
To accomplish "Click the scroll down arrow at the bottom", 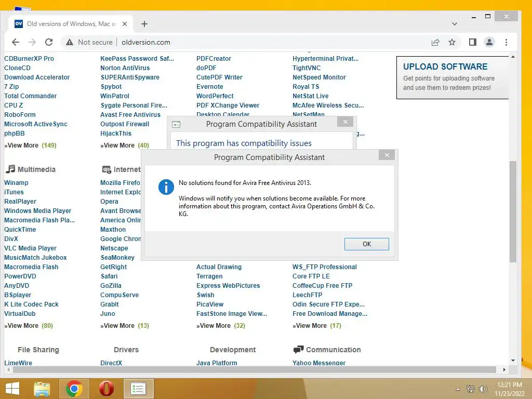I will click(513, 361).
